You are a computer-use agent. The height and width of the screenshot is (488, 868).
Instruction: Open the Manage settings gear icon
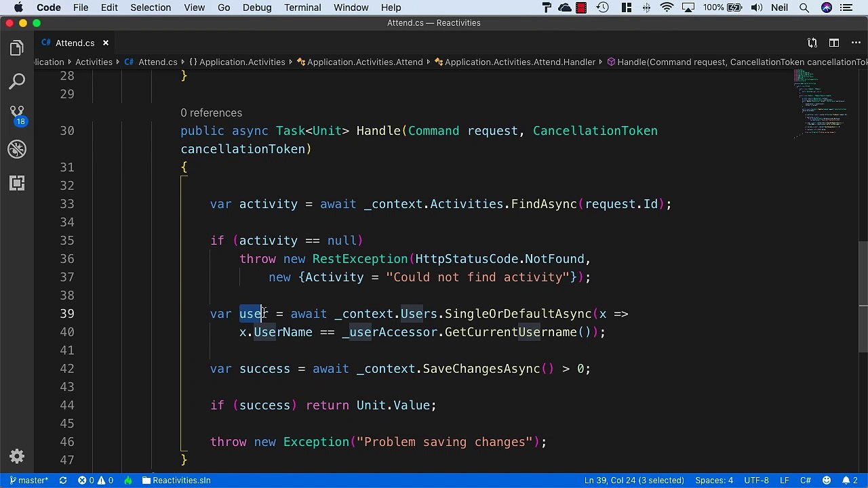[x=17, y=456]
